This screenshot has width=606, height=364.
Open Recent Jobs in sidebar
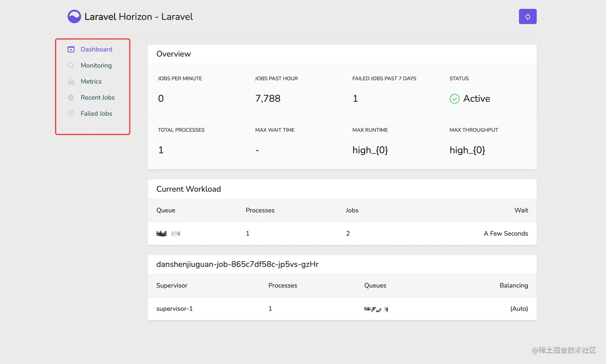[97, 97]
